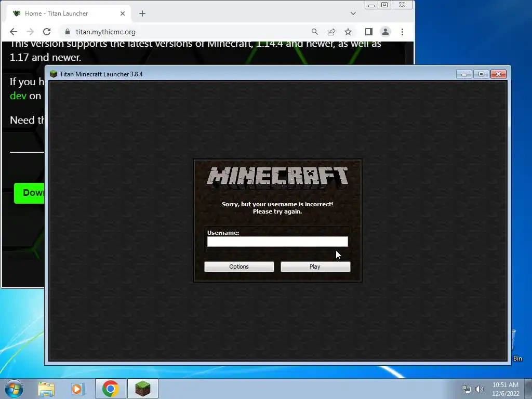532x399 pixels.
Task: Open Windows Explorer from taskbar
Action: tap(46, 389)
